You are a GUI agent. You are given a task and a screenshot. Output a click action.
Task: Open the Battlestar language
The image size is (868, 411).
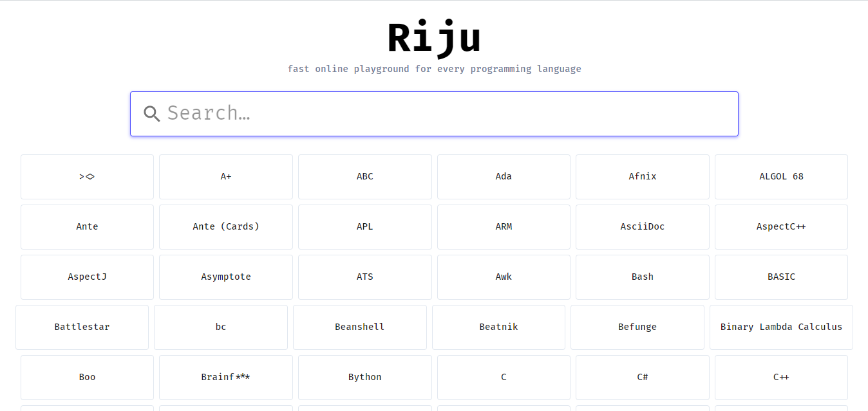tap(82, 327)
